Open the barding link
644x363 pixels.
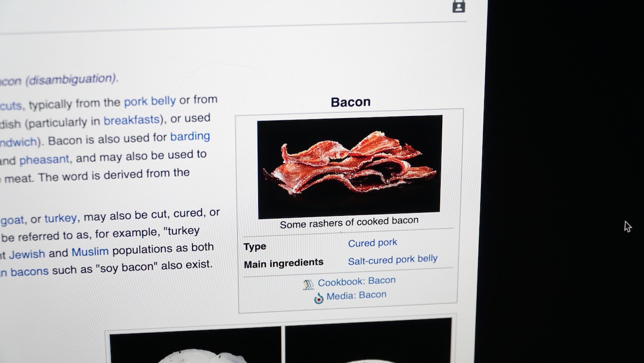pyautogui.click(x=190, y=136)
